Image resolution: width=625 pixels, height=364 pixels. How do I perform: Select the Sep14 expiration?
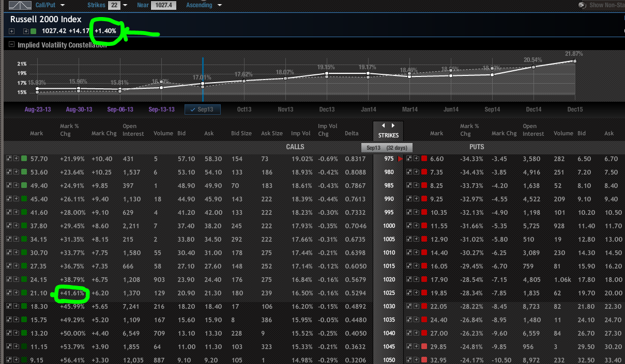click(x=493, y=109)
